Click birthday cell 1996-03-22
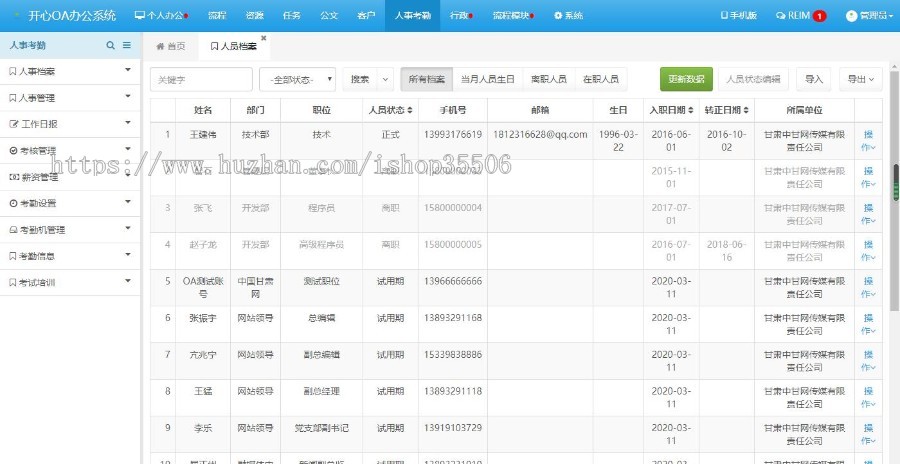Screen dimensions: 900x464 tap(618, 141)
